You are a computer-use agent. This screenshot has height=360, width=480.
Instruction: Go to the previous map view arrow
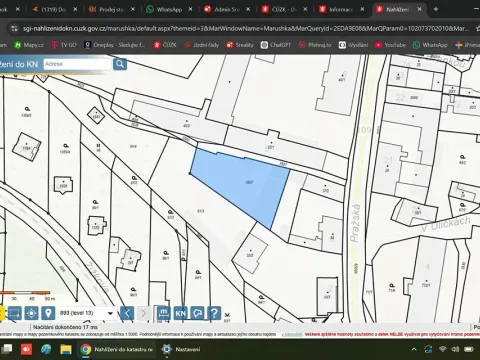[x=127, y=313]
